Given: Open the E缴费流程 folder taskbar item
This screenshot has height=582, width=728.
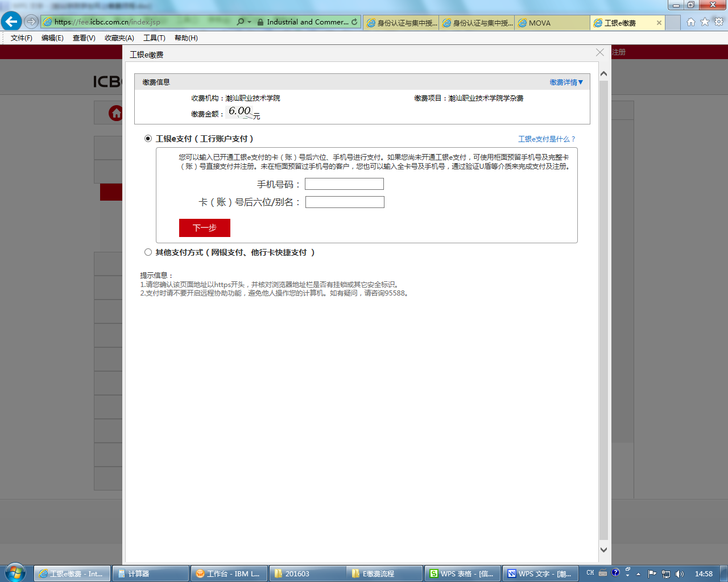Looking at the screenshot, I should [x=385, y=573].
